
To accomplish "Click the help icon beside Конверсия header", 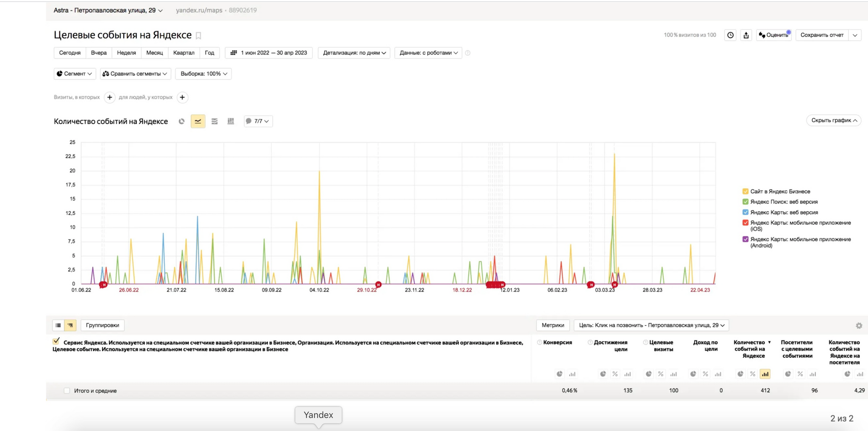I will pos(540,342).
